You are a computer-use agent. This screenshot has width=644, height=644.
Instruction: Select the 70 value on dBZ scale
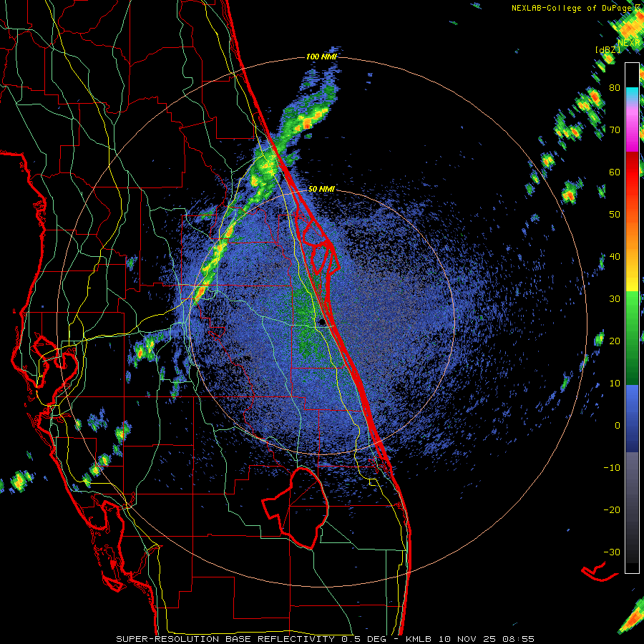(x=615, y=130)
